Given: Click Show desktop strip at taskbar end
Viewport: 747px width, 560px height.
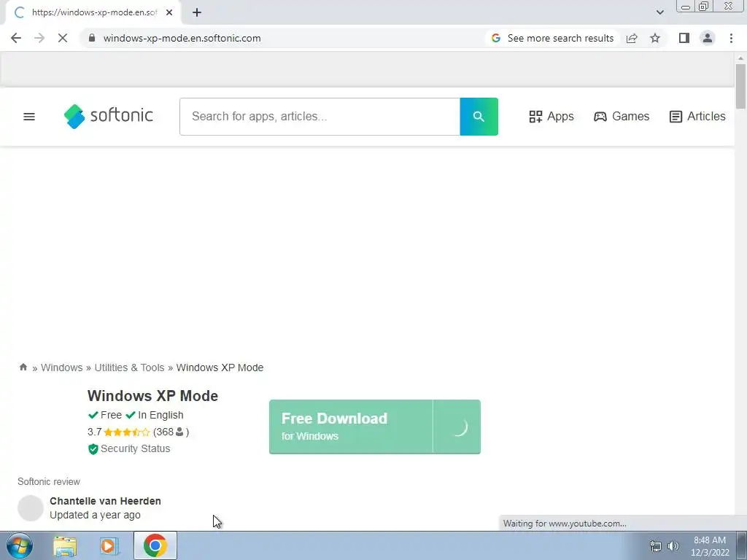Looking at the screenshot, I should coord(742,545).
